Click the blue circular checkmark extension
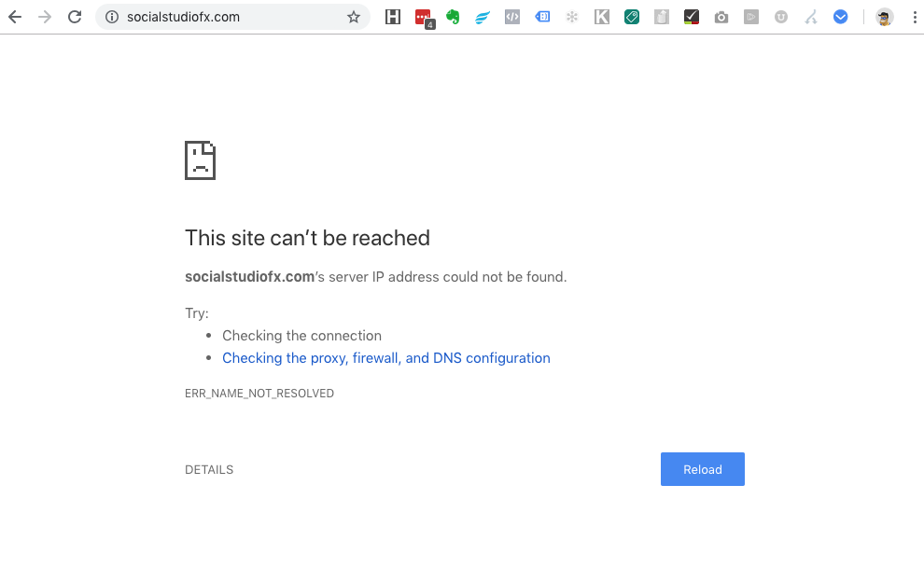The width and height of the screenshot is (924, 582). 840,17
